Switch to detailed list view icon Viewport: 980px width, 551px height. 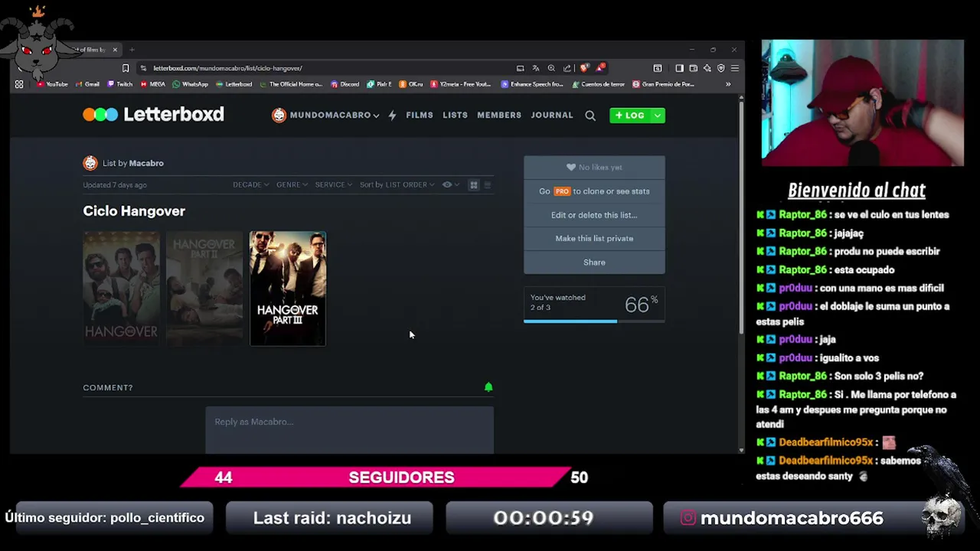pyautogui.click(x=488, y=184)
